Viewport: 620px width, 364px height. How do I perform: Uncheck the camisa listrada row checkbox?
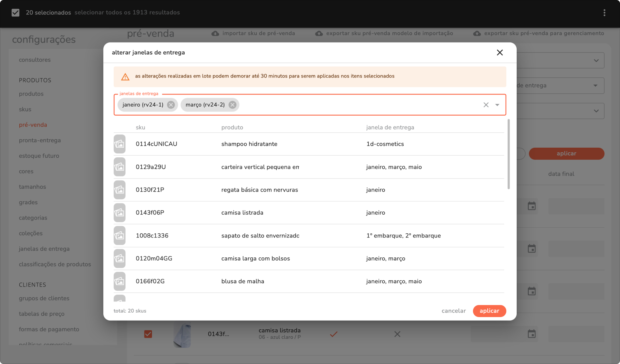point(148,334)
